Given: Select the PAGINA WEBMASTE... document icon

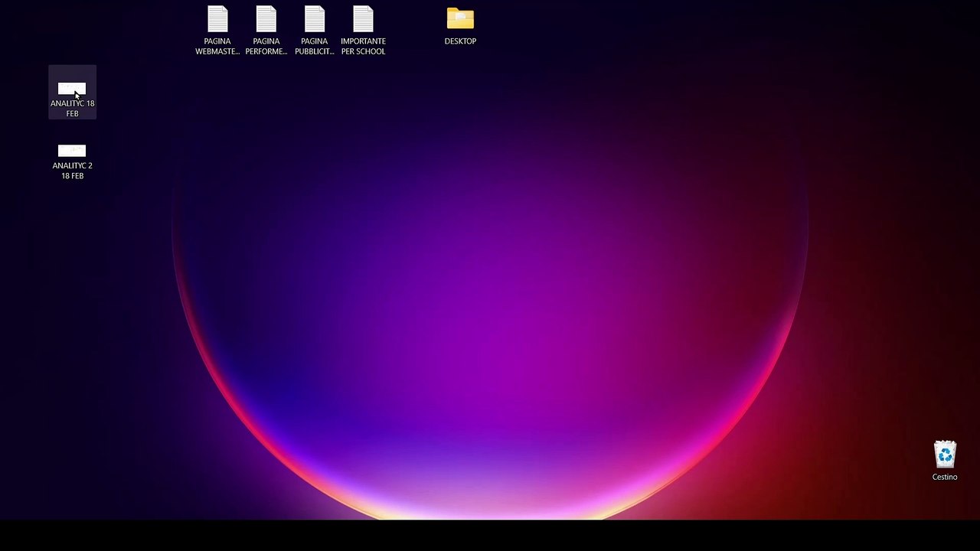Looking at the screenshot, I should pos(217,20).
